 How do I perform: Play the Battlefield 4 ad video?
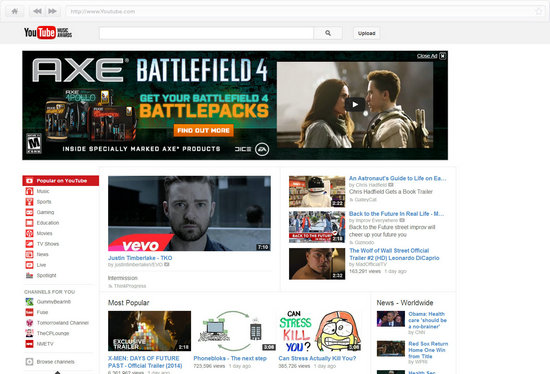click(x=355, y=105)
